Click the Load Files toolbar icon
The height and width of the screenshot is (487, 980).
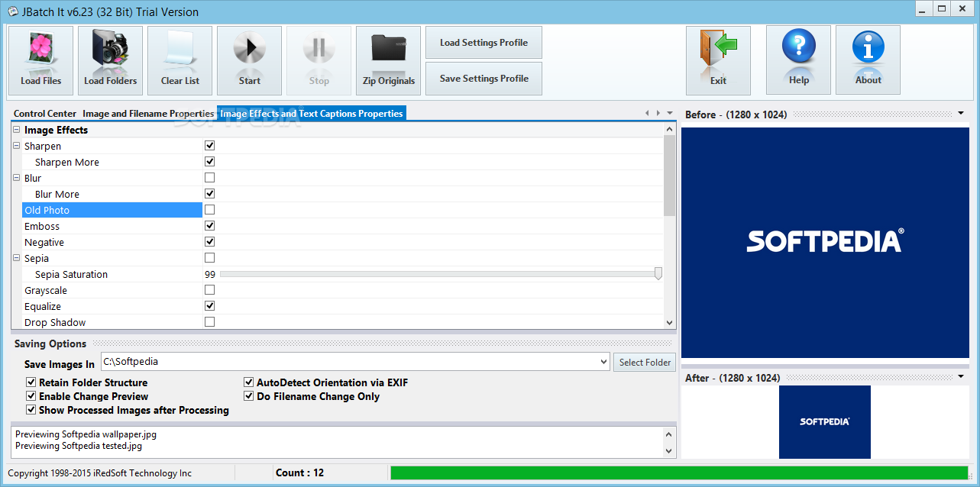tap(40, 60)
